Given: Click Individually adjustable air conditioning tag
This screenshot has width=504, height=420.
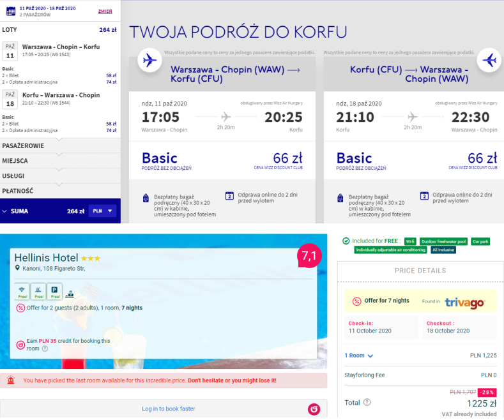Looking at the screenshot, I should [x=390, y=250].
